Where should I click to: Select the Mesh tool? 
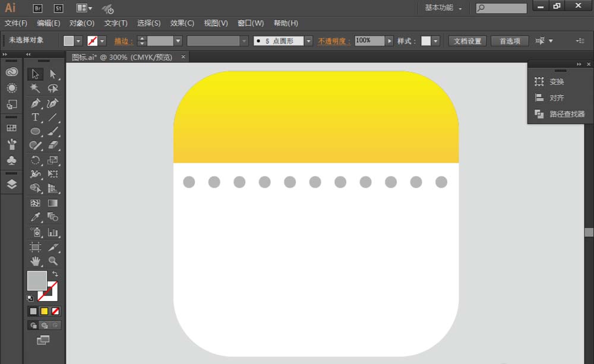(35, 203)
